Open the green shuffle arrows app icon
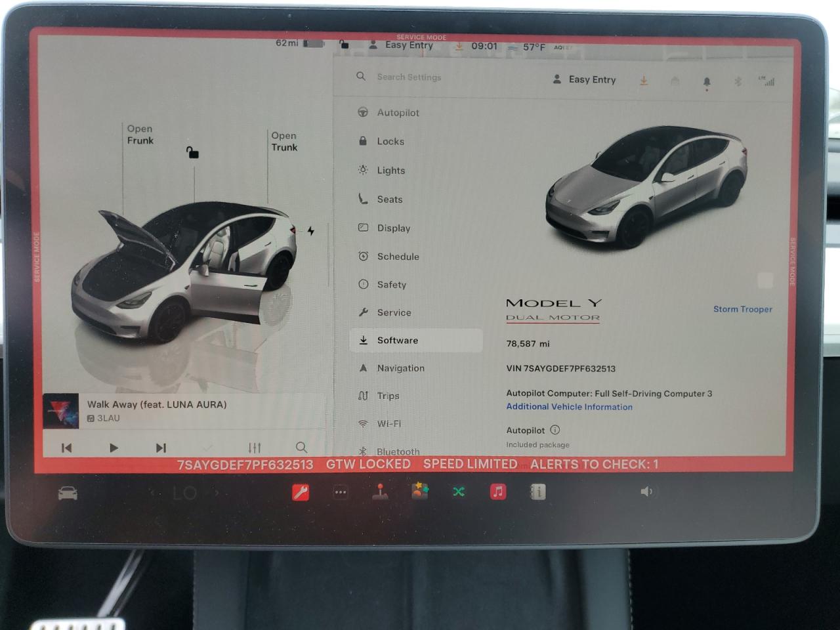Image resolution: width=840 pixels, height=630 pixels. 459,491
